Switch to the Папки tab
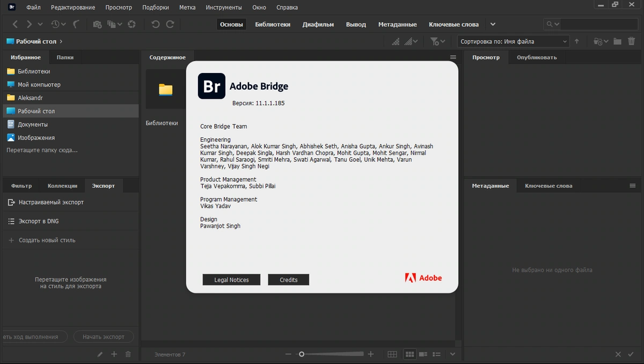 (65, 57)
